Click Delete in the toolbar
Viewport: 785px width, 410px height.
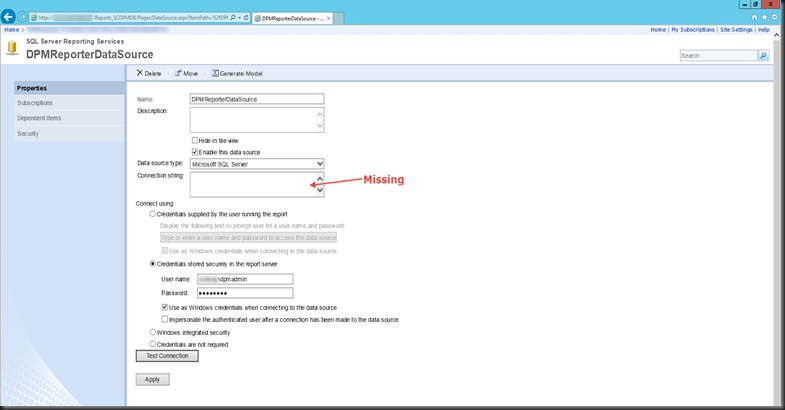153,74
